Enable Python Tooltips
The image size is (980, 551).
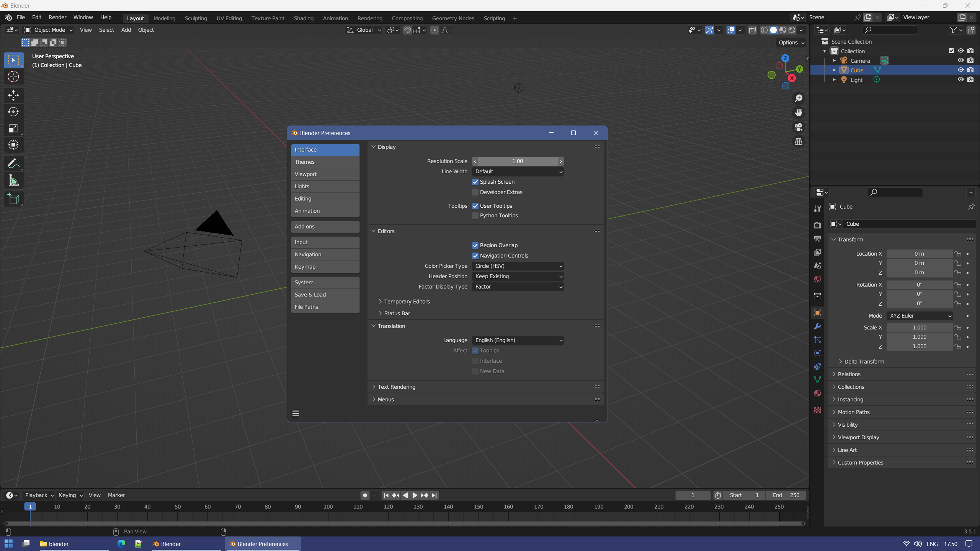475,215
